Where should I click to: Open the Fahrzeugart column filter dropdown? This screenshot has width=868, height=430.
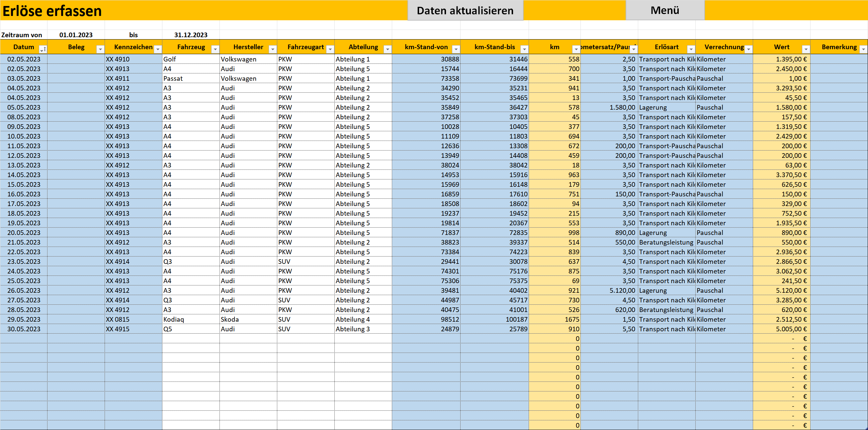[x=330, y=50]
